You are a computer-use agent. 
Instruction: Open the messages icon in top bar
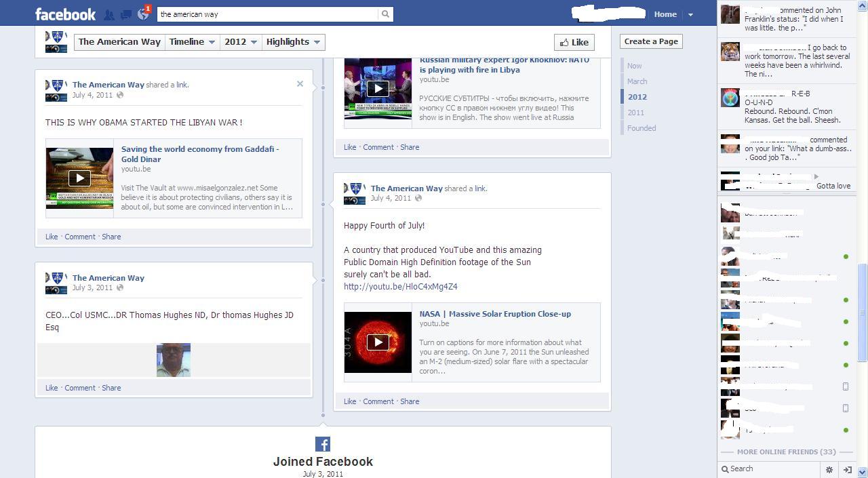[126, 14]
